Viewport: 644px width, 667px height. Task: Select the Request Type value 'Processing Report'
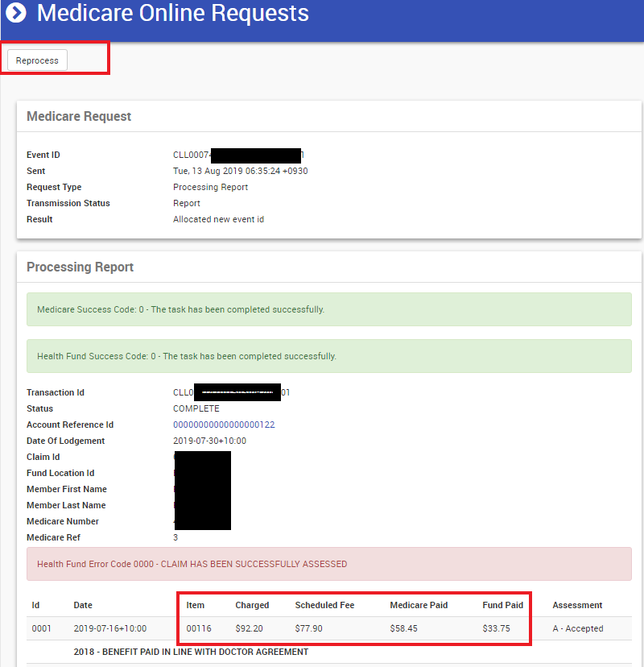(210, 187)
